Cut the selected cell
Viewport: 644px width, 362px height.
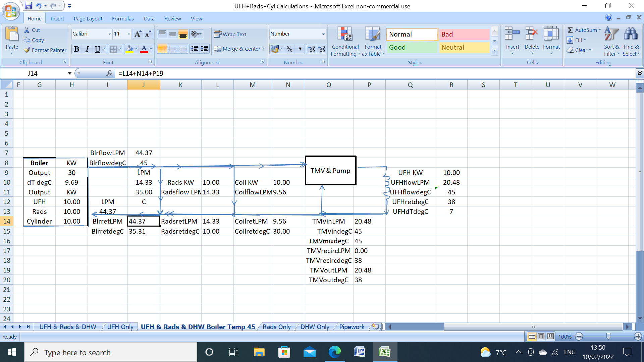point(32,30)
